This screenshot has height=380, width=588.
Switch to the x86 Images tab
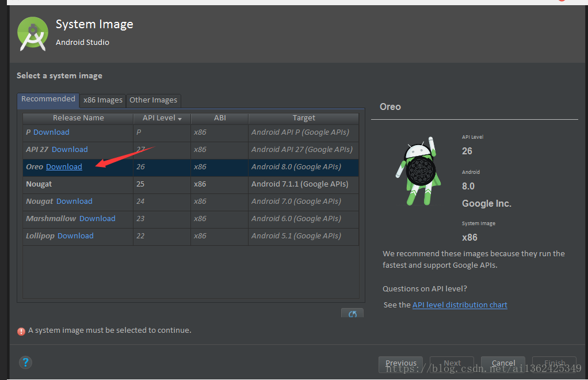pyautogui.click(x=103, y=100)
